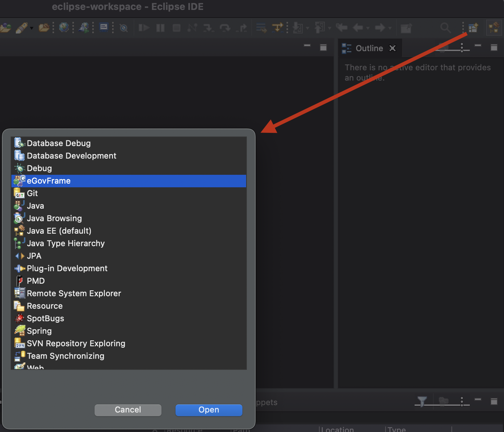The image size is (504, 432).
Task: Choose the Resource perspective
Action: point(129,306)
